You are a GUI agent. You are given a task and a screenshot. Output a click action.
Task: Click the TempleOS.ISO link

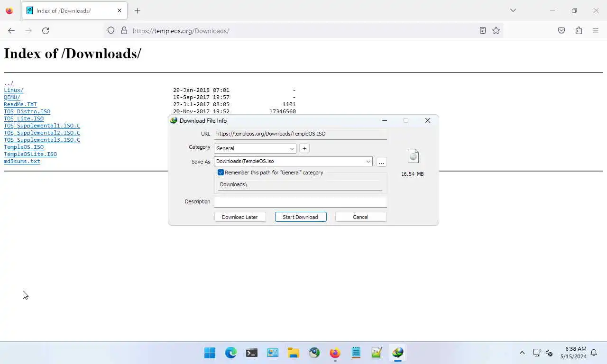click(24, 147)
